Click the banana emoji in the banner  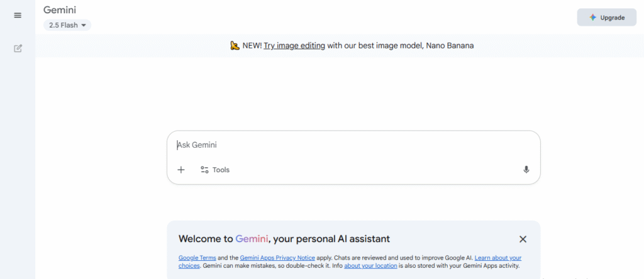[235, 46]
